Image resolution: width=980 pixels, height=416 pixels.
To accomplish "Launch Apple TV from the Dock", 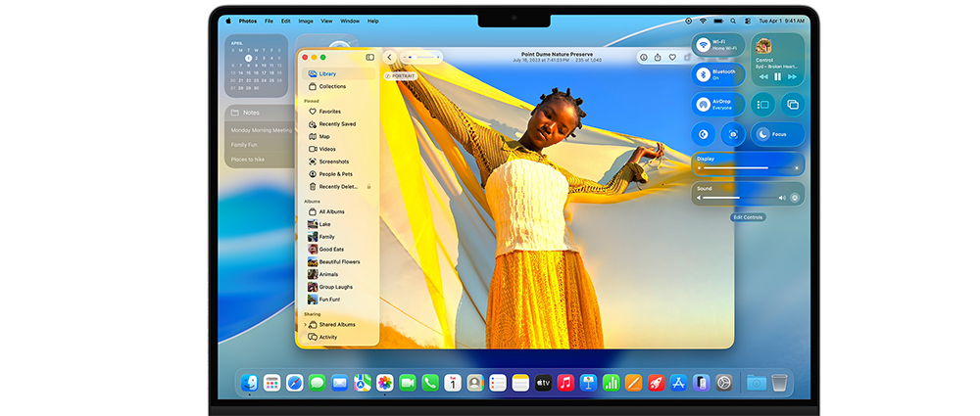I will click(x=543, y=383).
